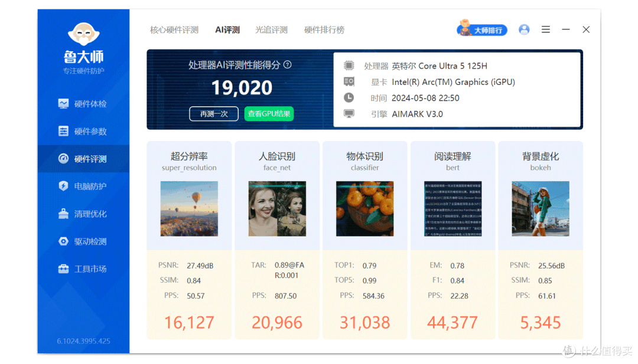Click EM value 0.78
The image size is (638, 364).
457,265
